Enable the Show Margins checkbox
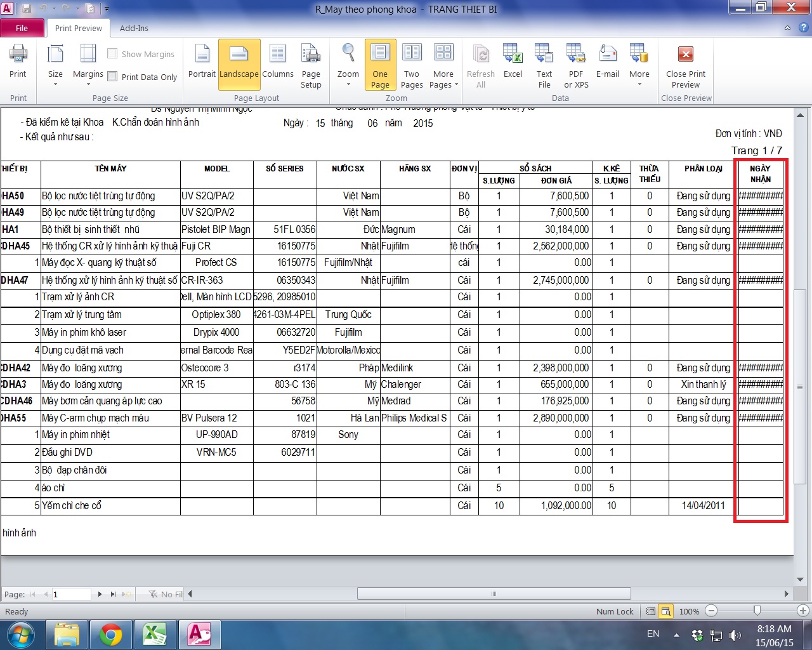 [x=112, y=54]
